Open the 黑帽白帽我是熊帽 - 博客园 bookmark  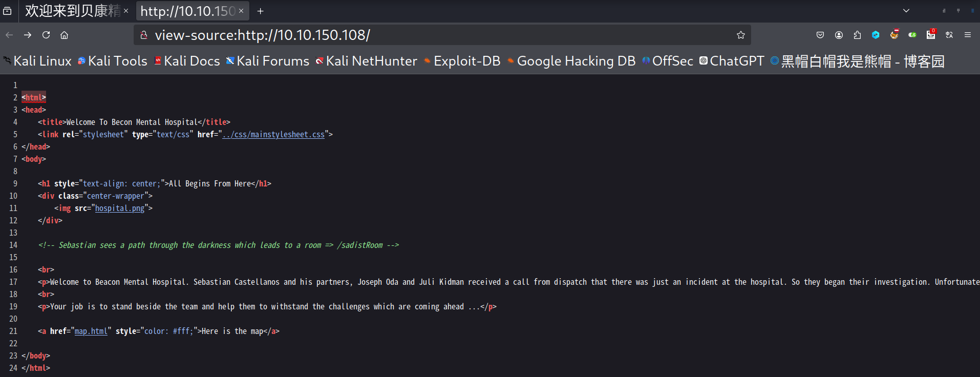[858, 61]
